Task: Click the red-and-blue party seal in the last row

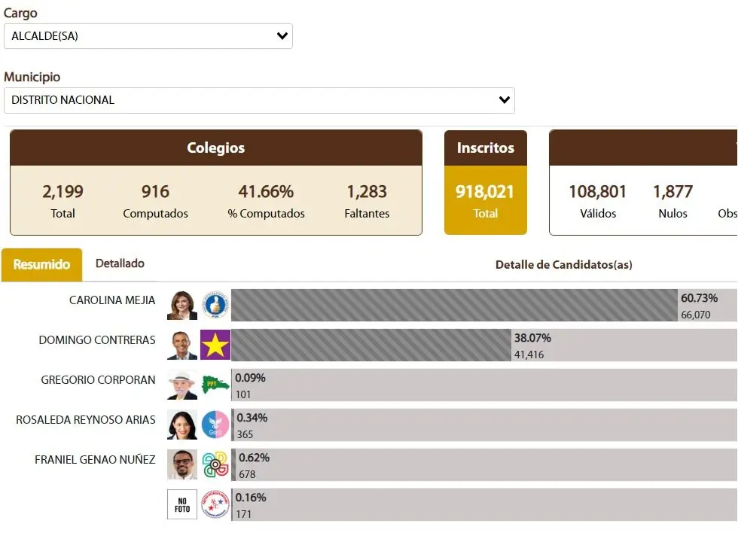Action: pos(215,504)
